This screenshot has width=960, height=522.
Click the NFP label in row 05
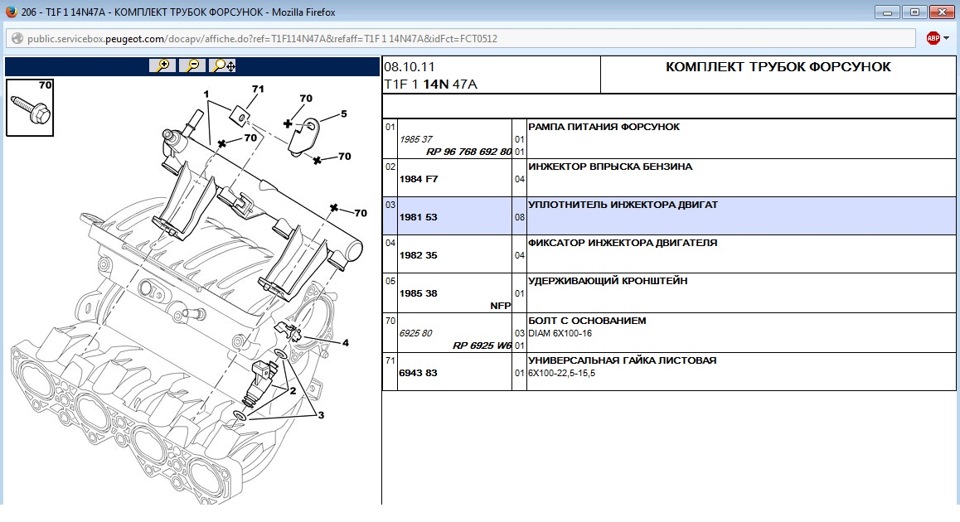tap(500, 306)
